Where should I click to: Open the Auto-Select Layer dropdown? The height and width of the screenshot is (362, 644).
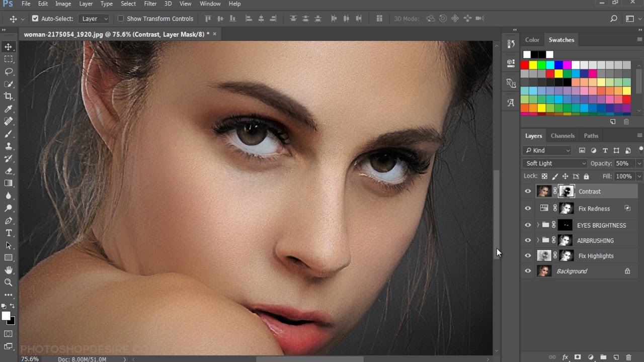(x=94, y=19)
